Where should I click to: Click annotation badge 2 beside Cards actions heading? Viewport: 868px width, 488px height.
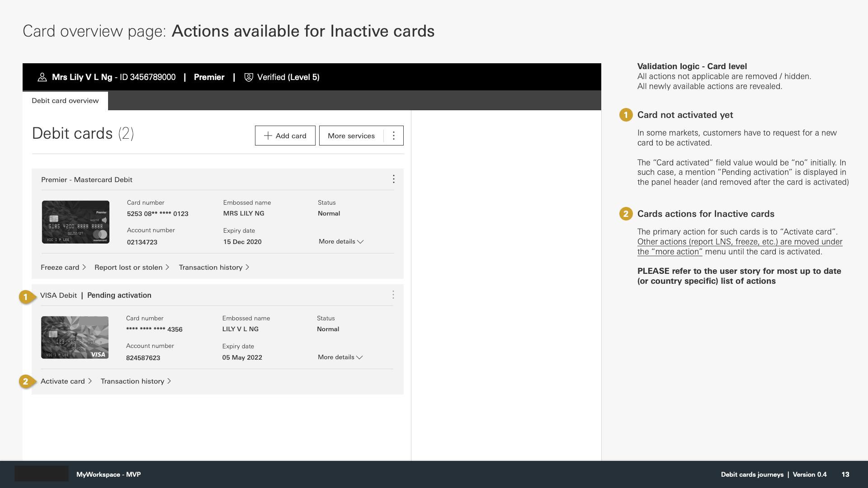pos(626,214)
